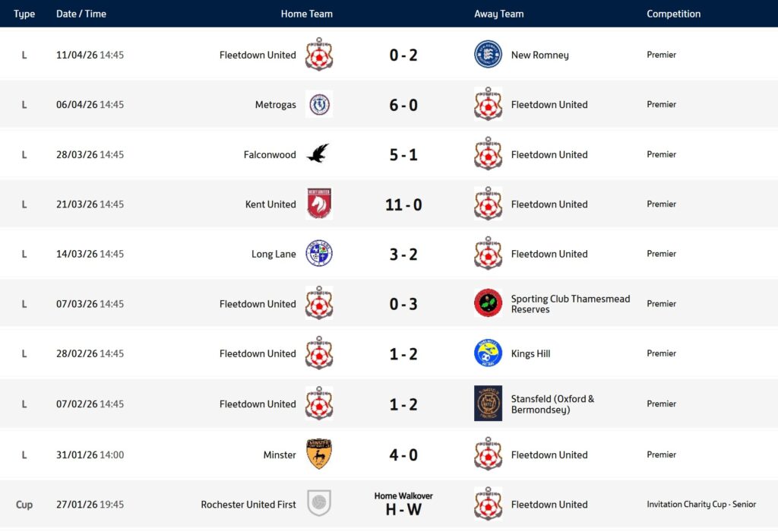Click the Kent United red crest
The width and height of the screenshot is (778, 532).
tap(319, 204)
